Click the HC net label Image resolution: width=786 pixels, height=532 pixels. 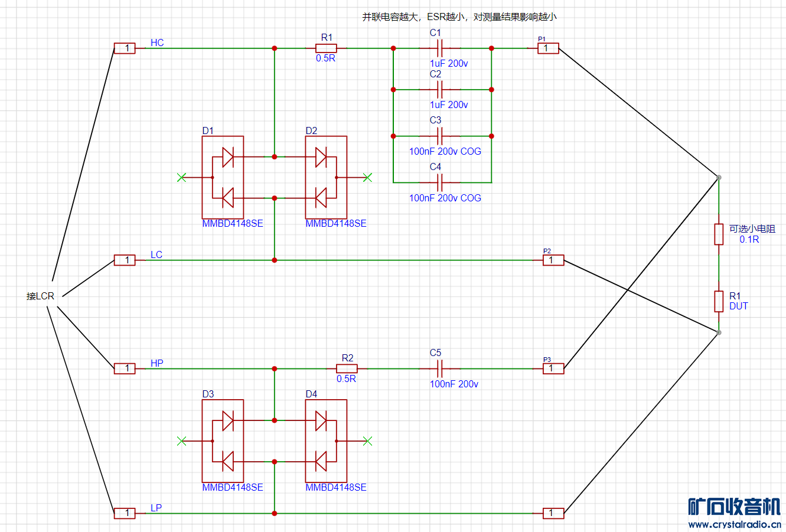[x=157, y=43]
